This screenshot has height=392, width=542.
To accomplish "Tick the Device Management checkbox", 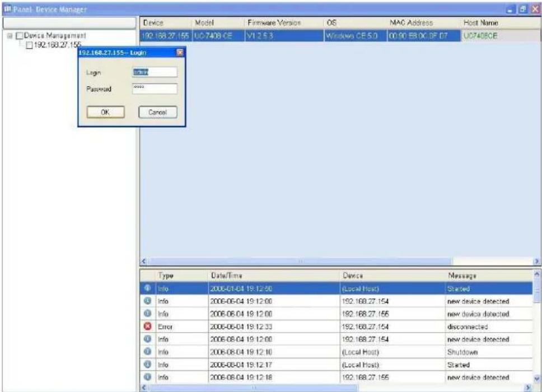I will (x=20, y=36).
